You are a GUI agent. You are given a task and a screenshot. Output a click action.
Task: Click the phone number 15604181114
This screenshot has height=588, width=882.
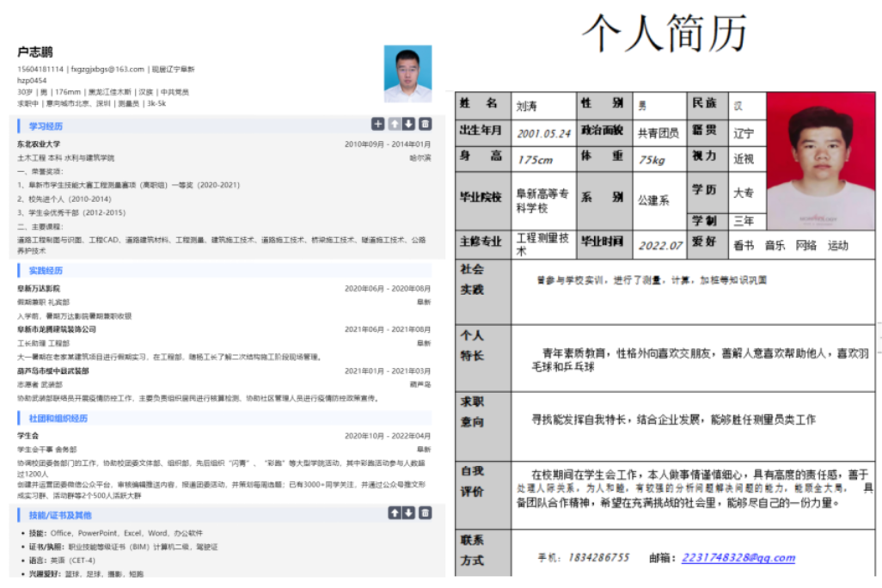pos(41,68)
